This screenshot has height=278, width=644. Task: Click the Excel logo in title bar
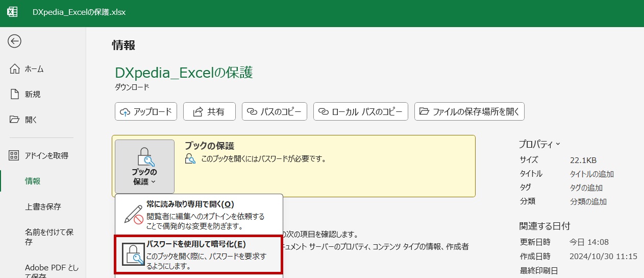pos(12,12)
